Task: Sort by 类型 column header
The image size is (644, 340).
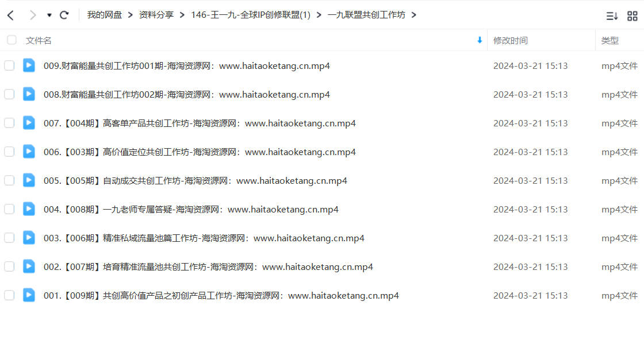Action: (x=610, y=41)
